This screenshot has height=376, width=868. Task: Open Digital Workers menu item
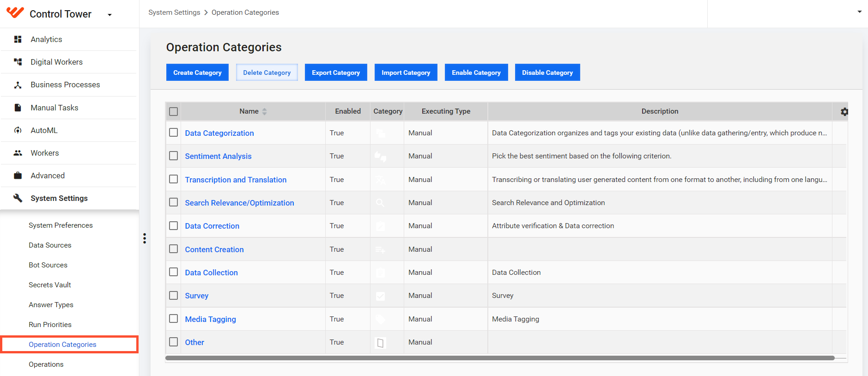click(69, 62)
